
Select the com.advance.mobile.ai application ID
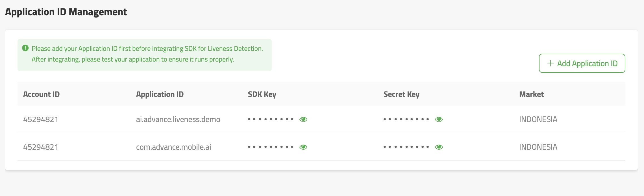(174, 147)
